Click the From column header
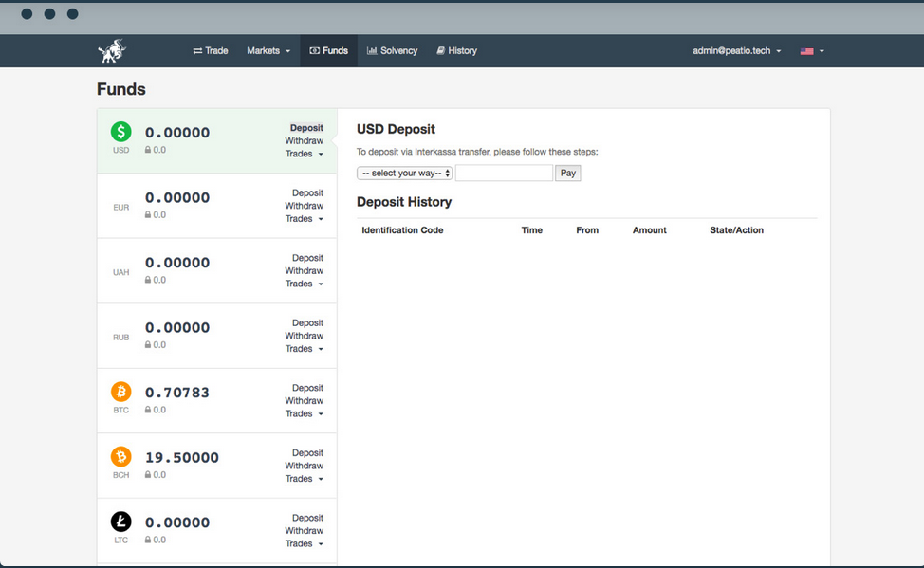 coord(587,230)
